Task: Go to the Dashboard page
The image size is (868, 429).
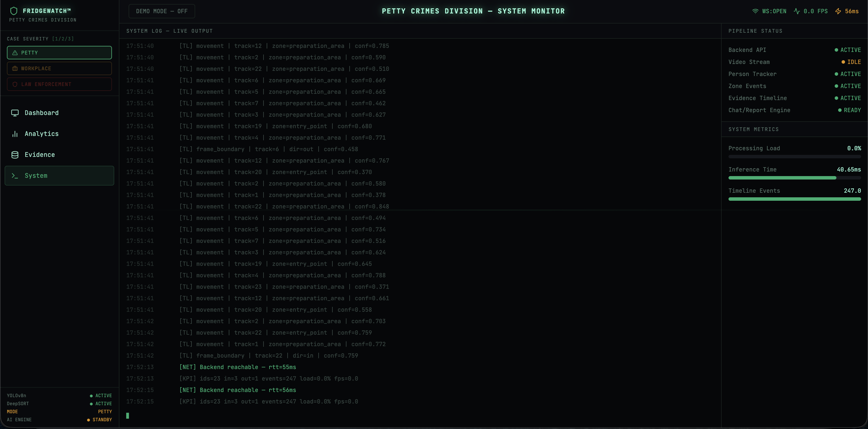Action: (41, 113)
